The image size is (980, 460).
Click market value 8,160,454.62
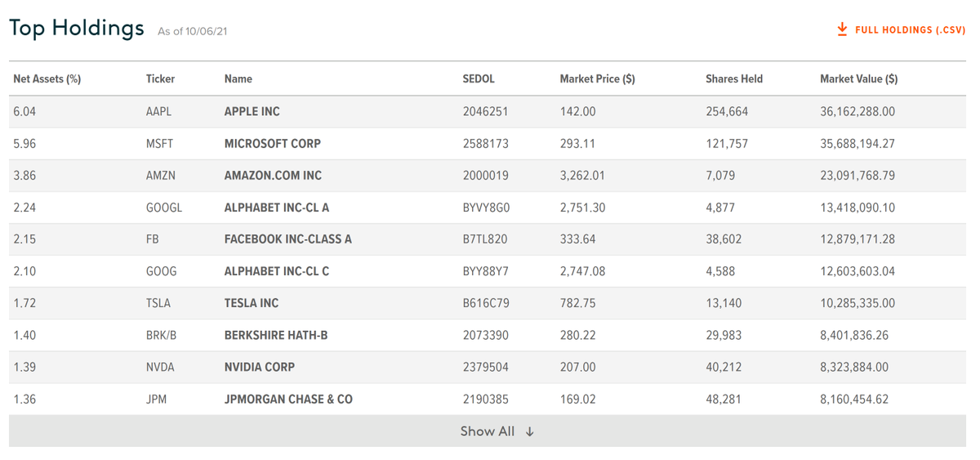click(x=854, y=400)
